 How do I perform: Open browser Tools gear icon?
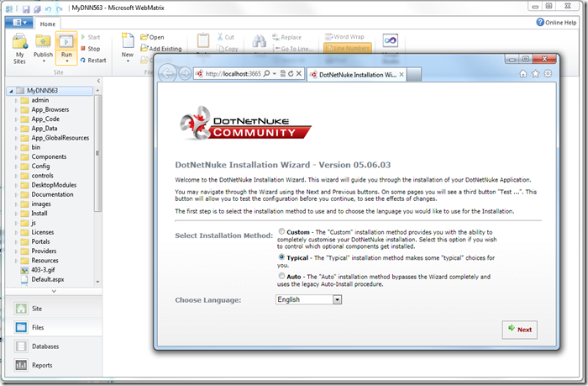pyautogui.click(x=548, y=74)
